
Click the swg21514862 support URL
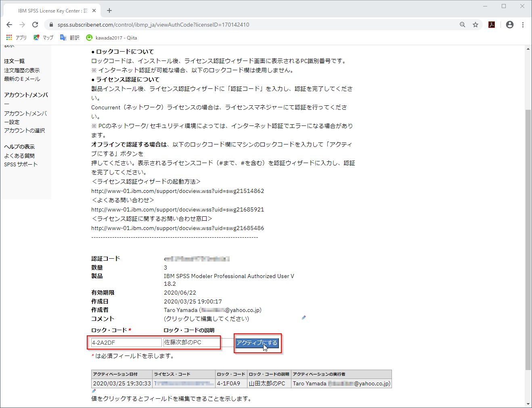178,191
